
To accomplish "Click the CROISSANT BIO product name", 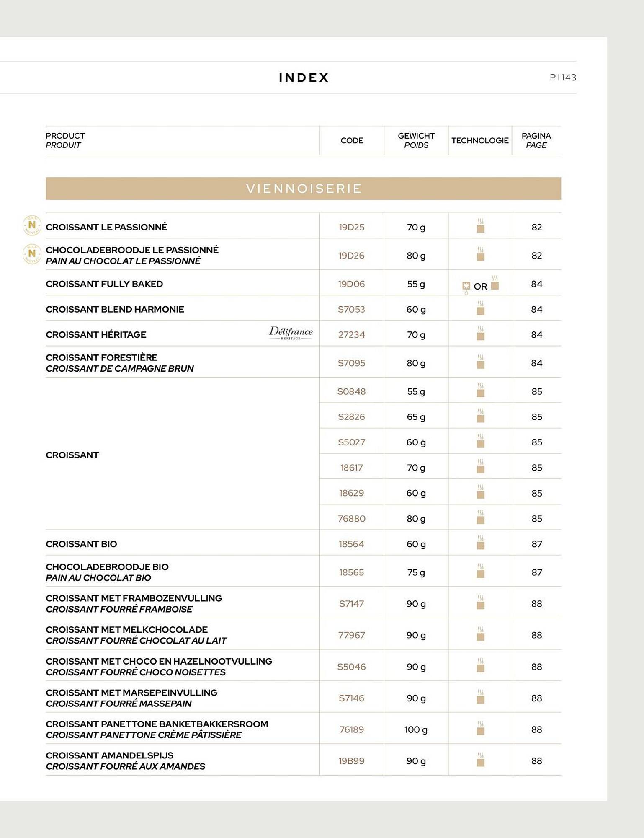I will click(81, 544).
